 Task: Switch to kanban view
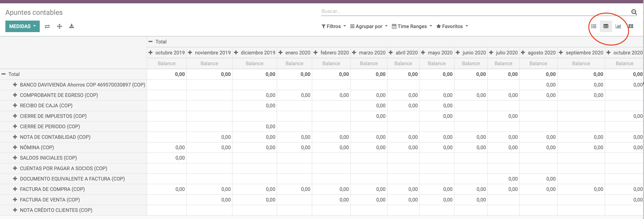click(631, 26)
